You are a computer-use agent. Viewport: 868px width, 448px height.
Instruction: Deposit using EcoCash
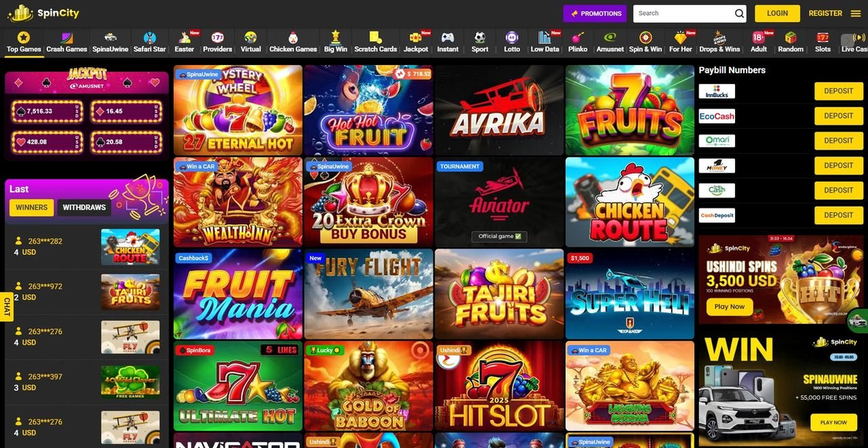[x=839, y=116]
